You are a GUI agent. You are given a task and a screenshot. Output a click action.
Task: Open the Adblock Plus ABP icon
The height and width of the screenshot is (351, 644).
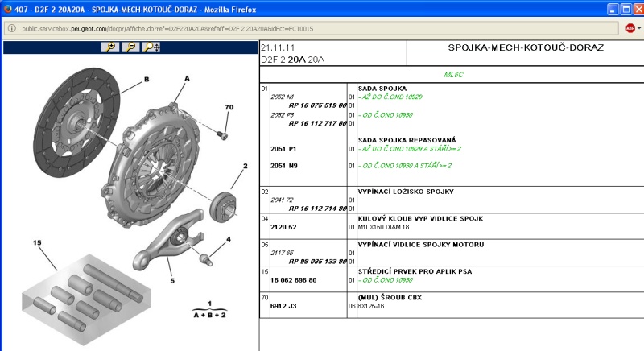pyautogui.click(x=630, y=28)
